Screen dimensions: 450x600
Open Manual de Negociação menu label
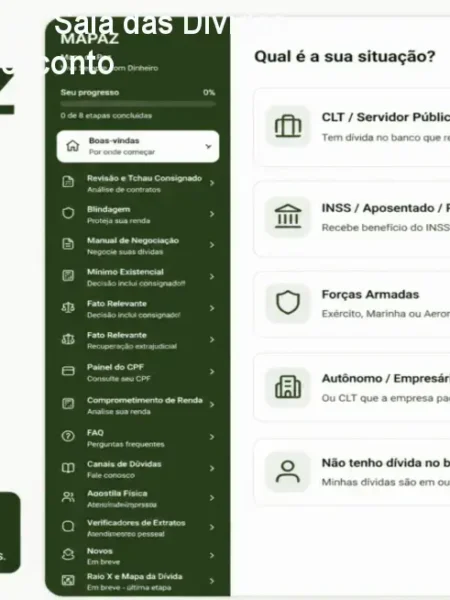click(133, 240)
